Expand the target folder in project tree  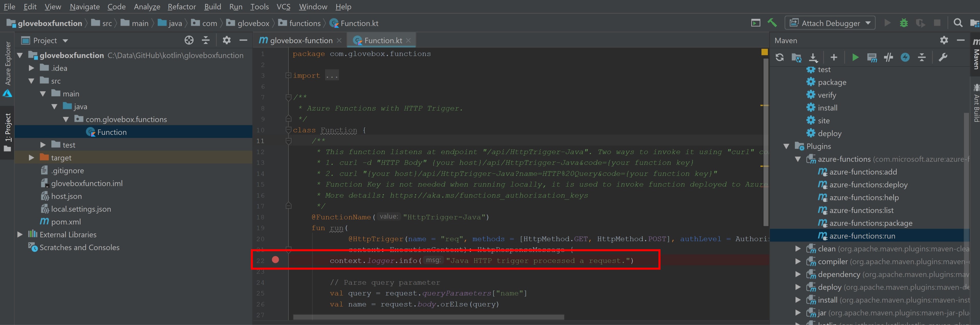coord(32,158)
